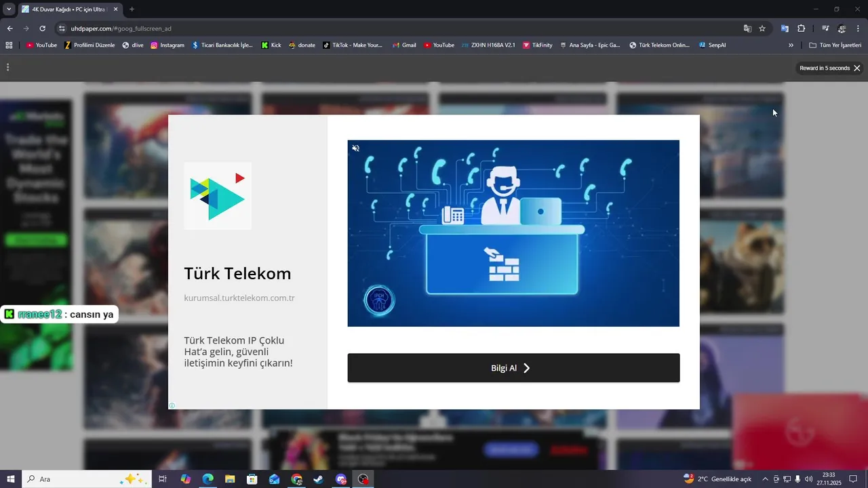Open the ZXHN H168A V2.1 bookmark
This screenshot has width=868, height=488.
488,45
